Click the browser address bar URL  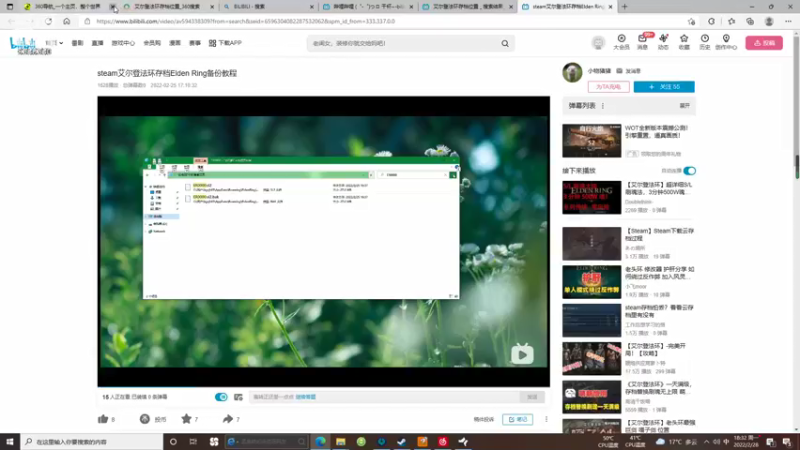246,21
